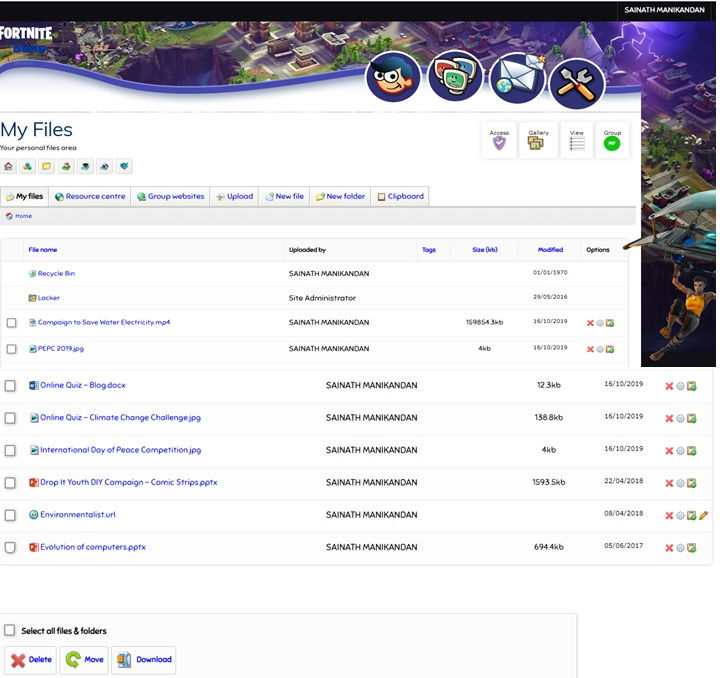The height and width of the screenshot is (678, 720).
Task: Sort by Size (kb) column header
Action: pos(484,250)
